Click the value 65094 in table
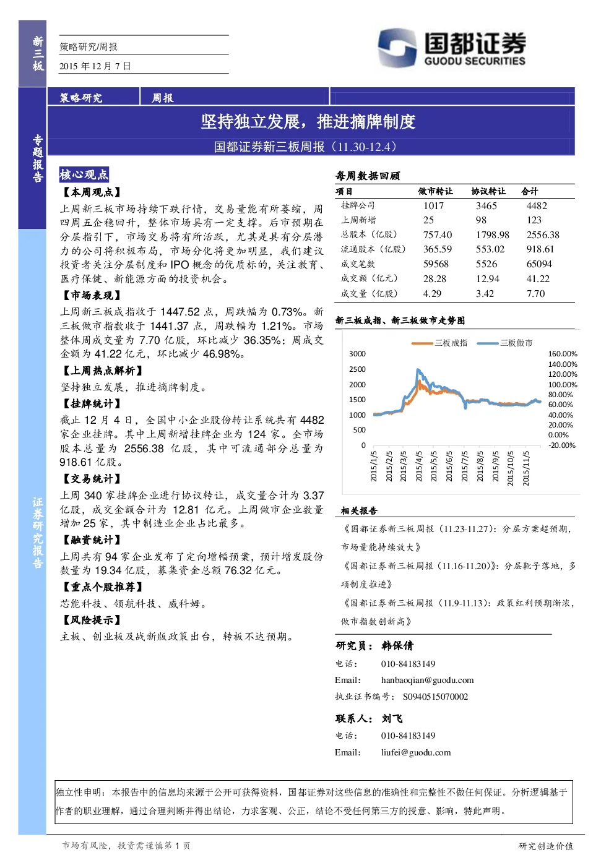 click(539, 264)
